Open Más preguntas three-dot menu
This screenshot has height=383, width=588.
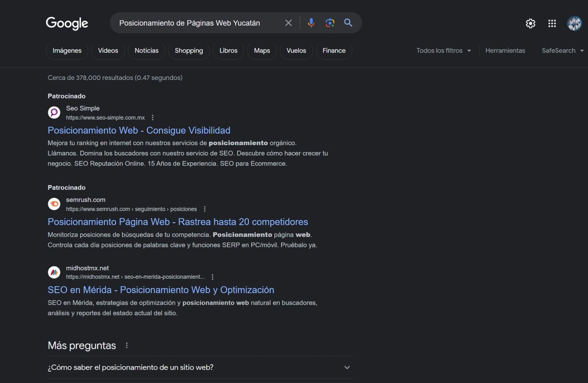pyautogui.click(x=127, y=345)
